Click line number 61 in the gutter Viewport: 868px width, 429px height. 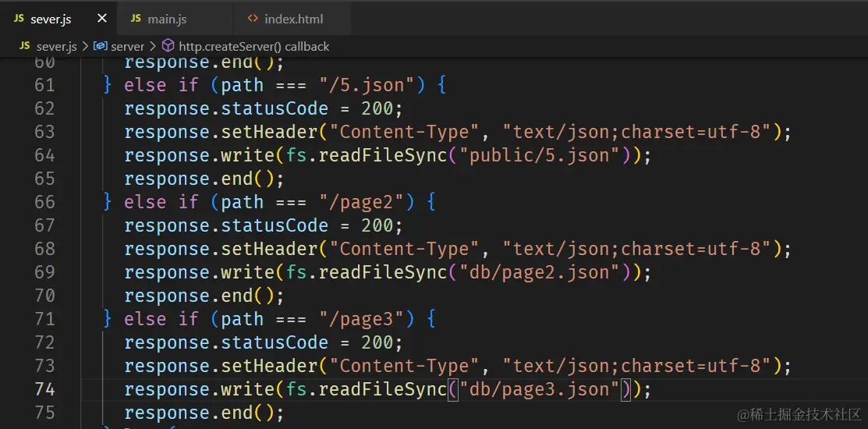tap(44, 85)
